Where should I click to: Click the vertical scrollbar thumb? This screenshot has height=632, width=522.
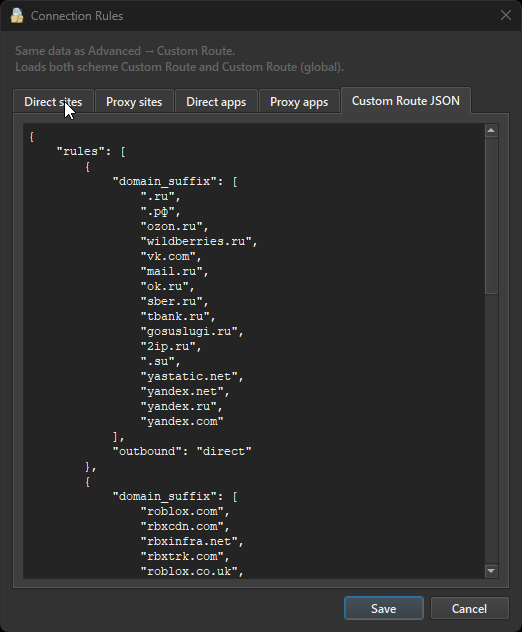click(x=491, y=216)
